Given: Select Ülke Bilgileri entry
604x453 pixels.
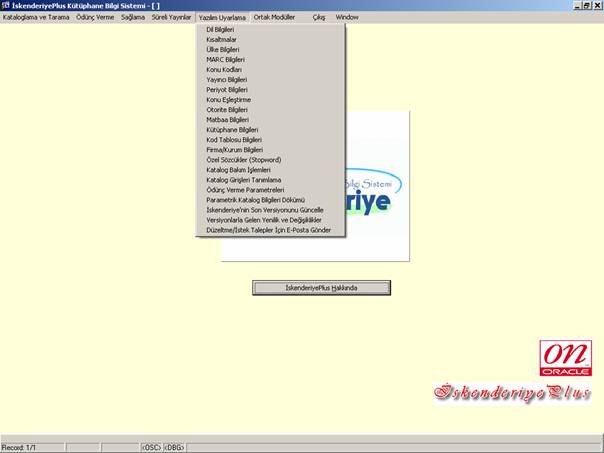Looking at the screenshot, I should tap(270, 50).
